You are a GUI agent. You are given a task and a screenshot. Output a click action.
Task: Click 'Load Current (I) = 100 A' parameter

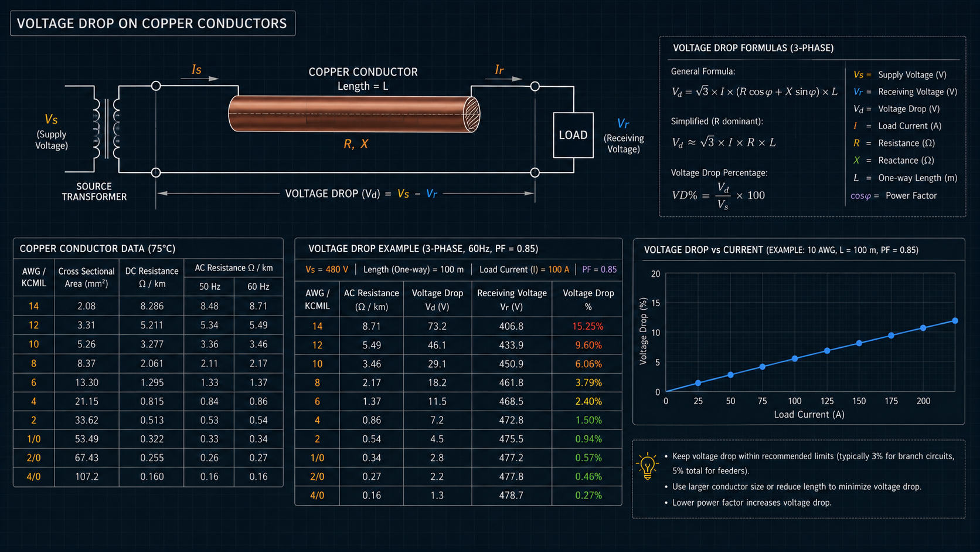click(524, 270)
